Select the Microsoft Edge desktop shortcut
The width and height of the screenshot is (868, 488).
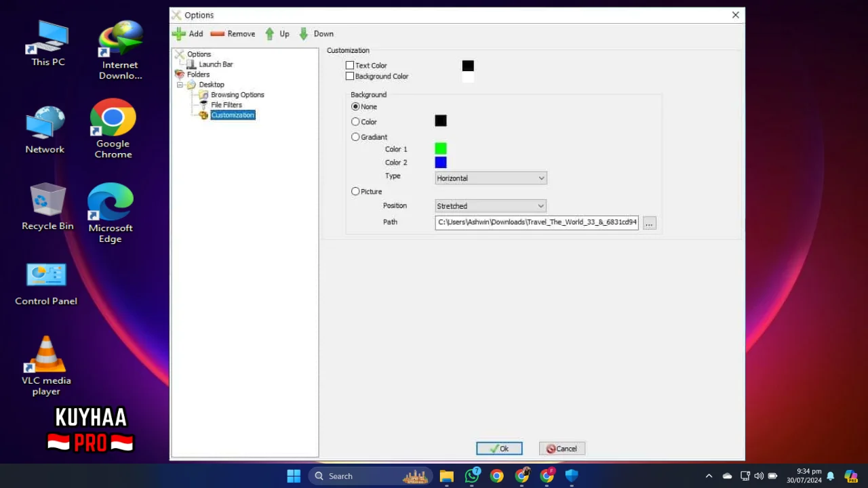110,213
